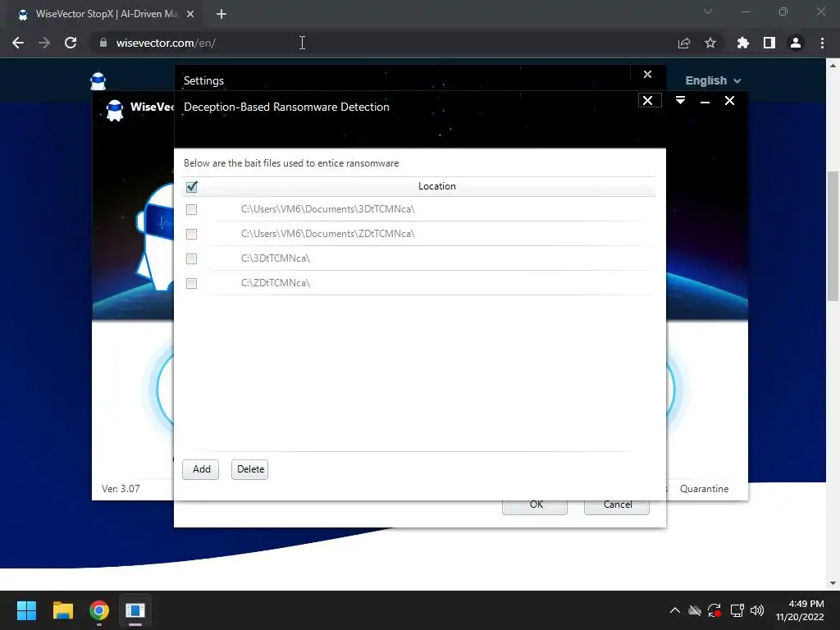Image resolution: width=840 pixels, height=630 pixels.
Task: Click the Cancel button
Action: coord(617,505)
